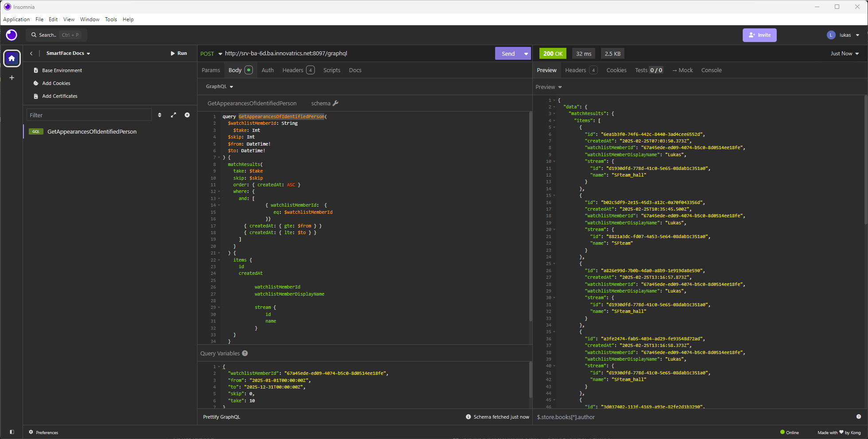Collapse the matchResults block at line 21

tap(219, 253)
